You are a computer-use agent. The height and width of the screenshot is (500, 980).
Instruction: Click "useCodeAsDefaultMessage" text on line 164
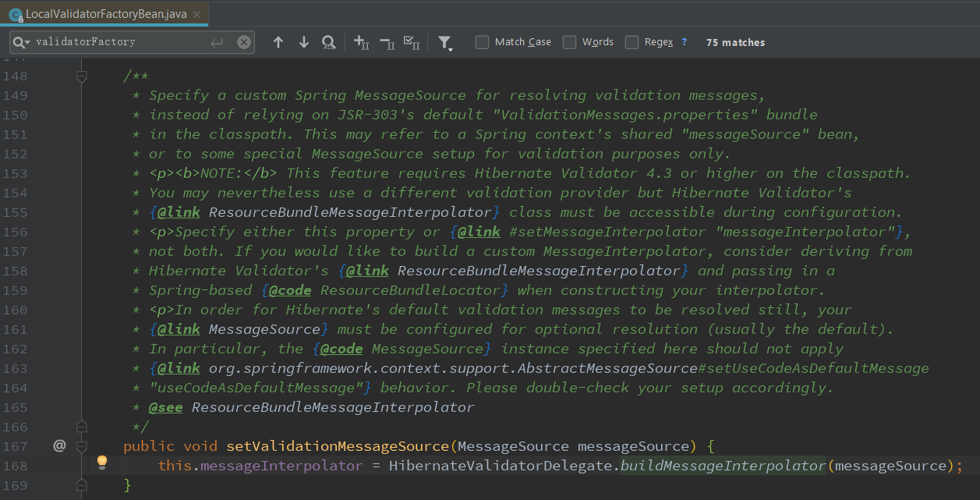tap(256, 388)
